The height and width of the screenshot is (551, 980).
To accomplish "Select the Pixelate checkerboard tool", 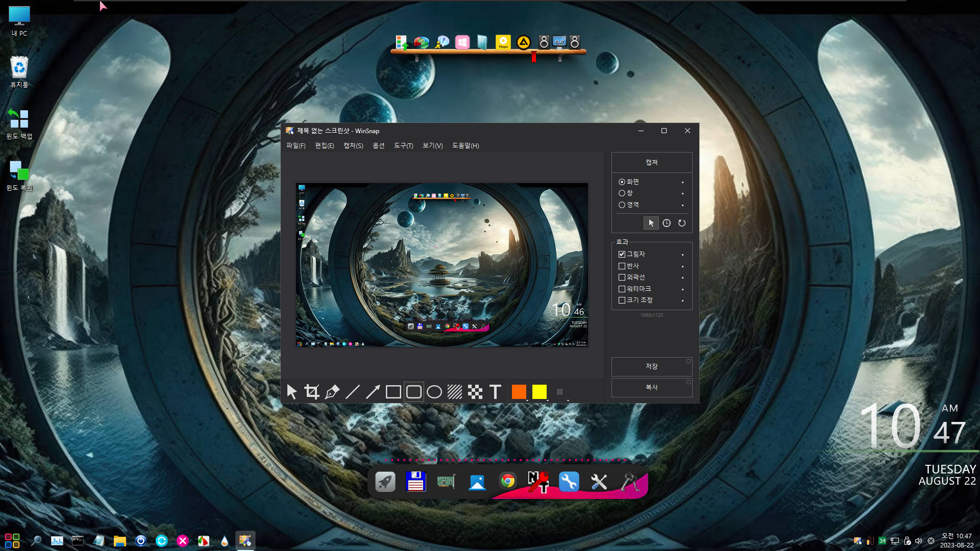I will [475, 392].
